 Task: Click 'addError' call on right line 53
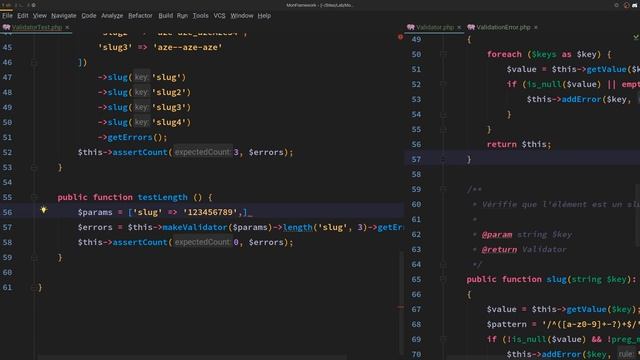coord(581,99)
